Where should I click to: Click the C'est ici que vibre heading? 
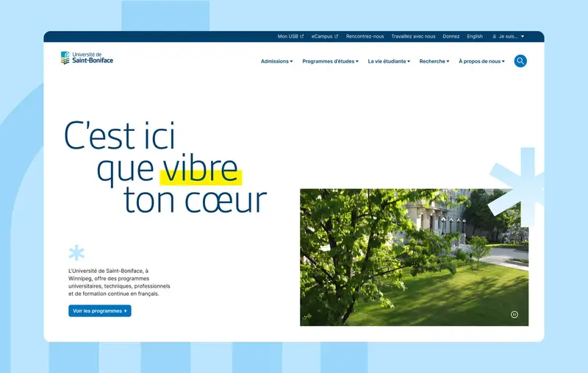[x=165, y=167]
